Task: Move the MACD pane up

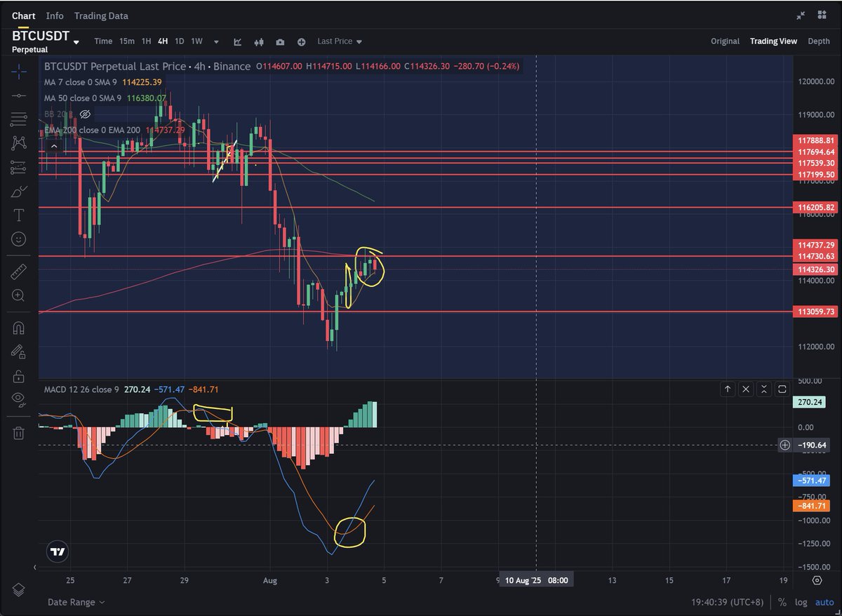Action: click(728, 389)
